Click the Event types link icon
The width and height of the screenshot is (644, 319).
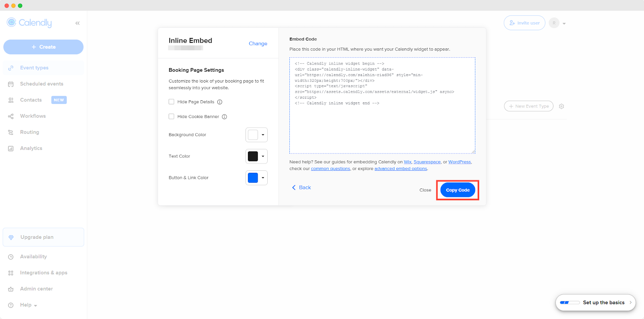(x=11, y=68)
